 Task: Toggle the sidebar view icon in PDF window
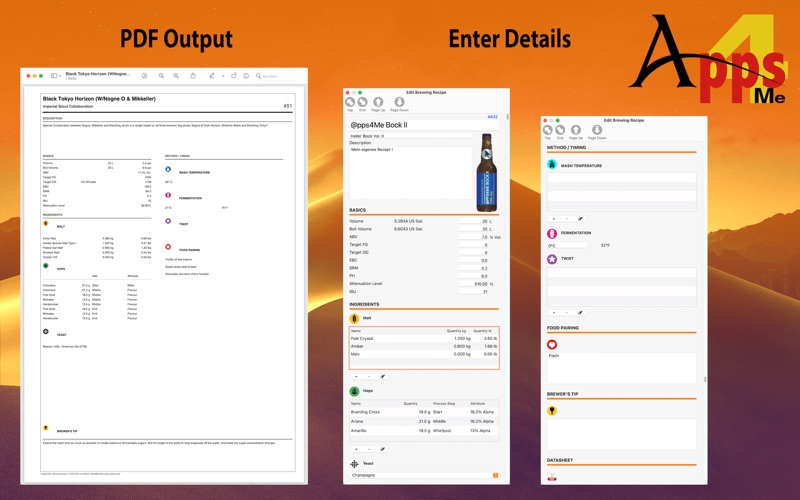click(x=54, y=76)
